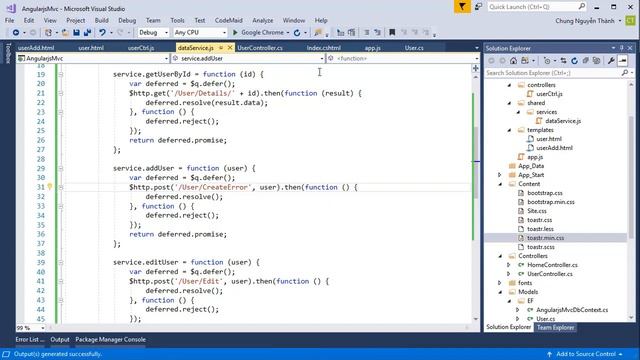
Task: Click the Open File toolbar icon
Action: click(x=65, y=32)
